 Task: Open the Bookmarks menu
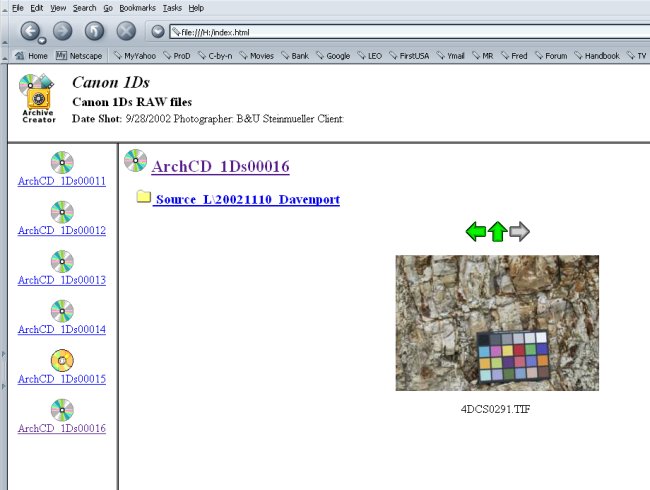pyautogui.click(x=137, y=8)
